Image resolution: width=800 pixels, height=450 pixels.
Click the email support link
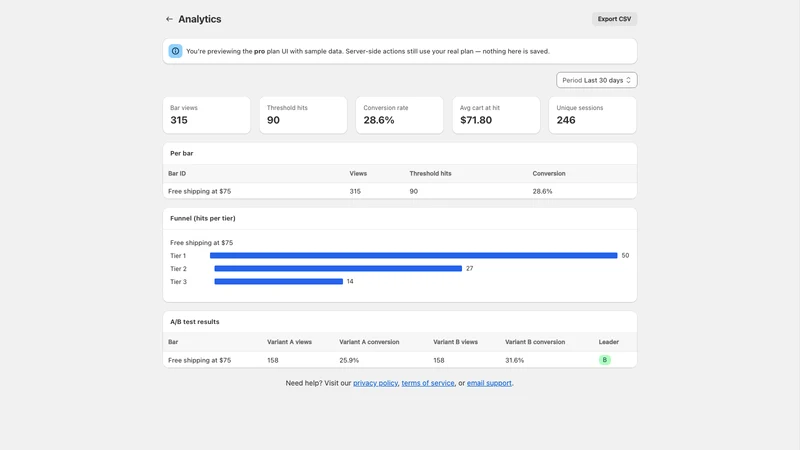tap(489, 383)
